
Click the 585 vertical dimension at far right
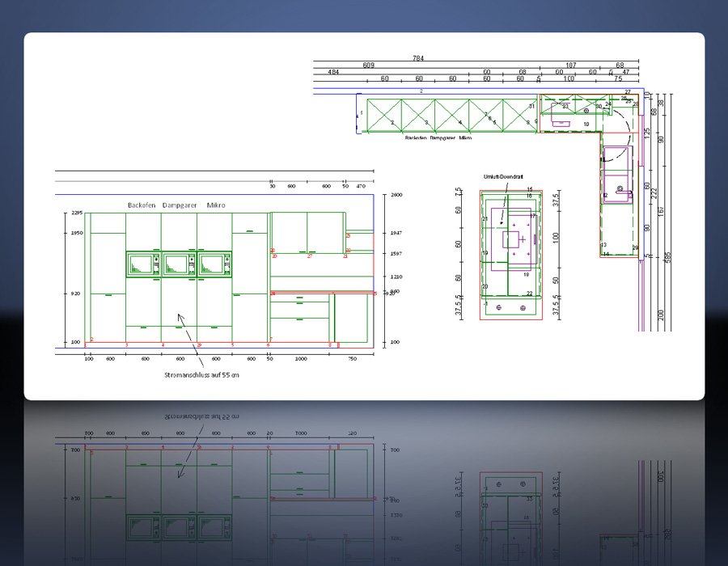click(668, 257)
